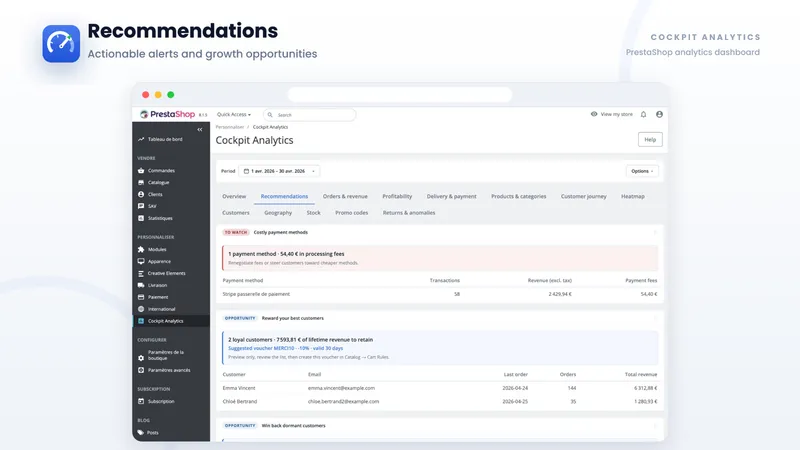Open the notifications bell
800x450 pixels.
point(643,114)
